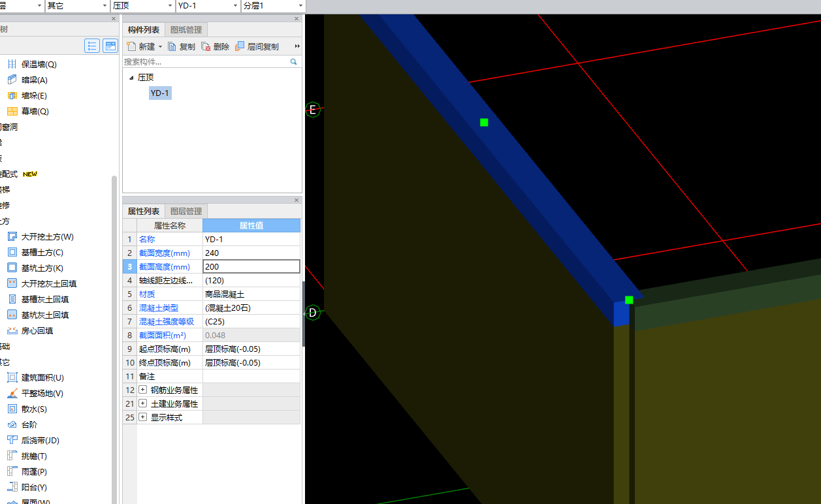Viewport: 821px width, 504px height.
Task: Select 房心回填 item
Action: [x=37, y=331]
